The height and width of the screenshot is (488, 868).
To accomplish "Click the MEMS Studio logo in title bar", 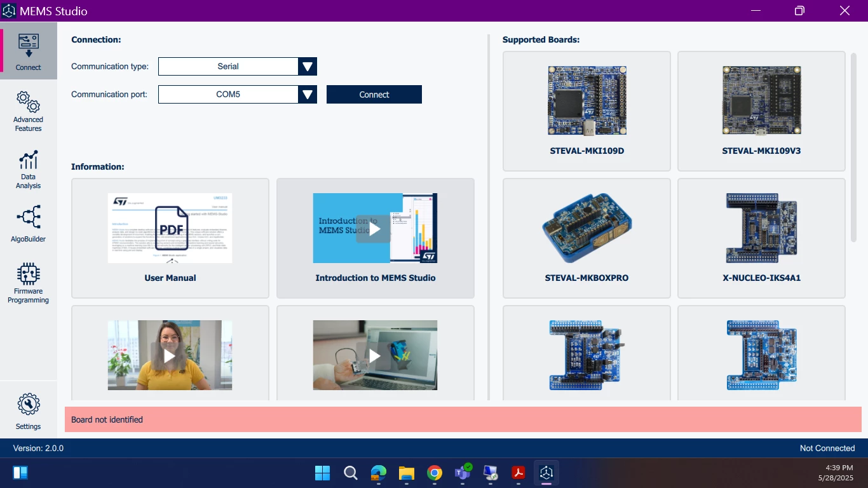I will point(9,11).
